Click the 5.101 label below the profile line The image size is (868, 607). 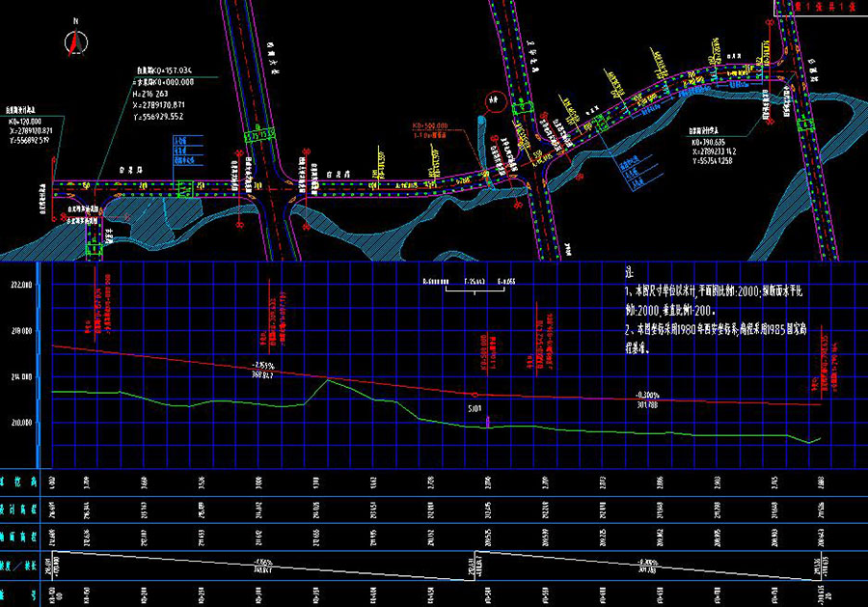(474, 409)
